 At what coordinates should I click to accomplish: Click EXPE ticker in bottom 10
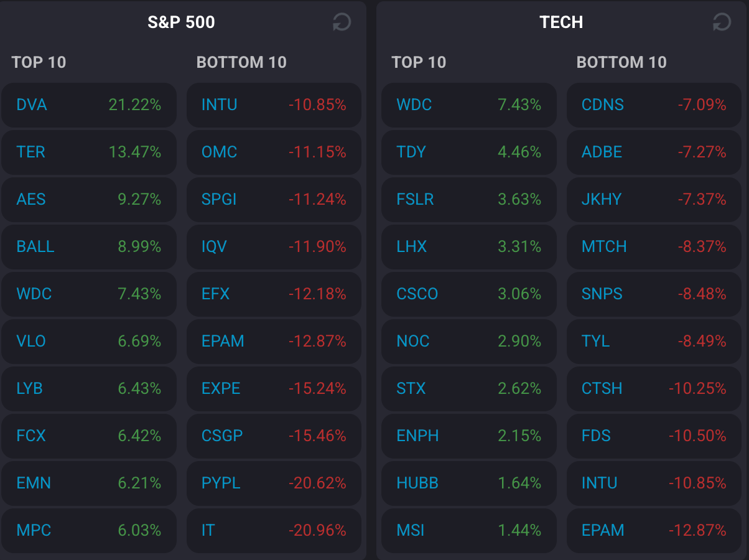tap(221, 388)
